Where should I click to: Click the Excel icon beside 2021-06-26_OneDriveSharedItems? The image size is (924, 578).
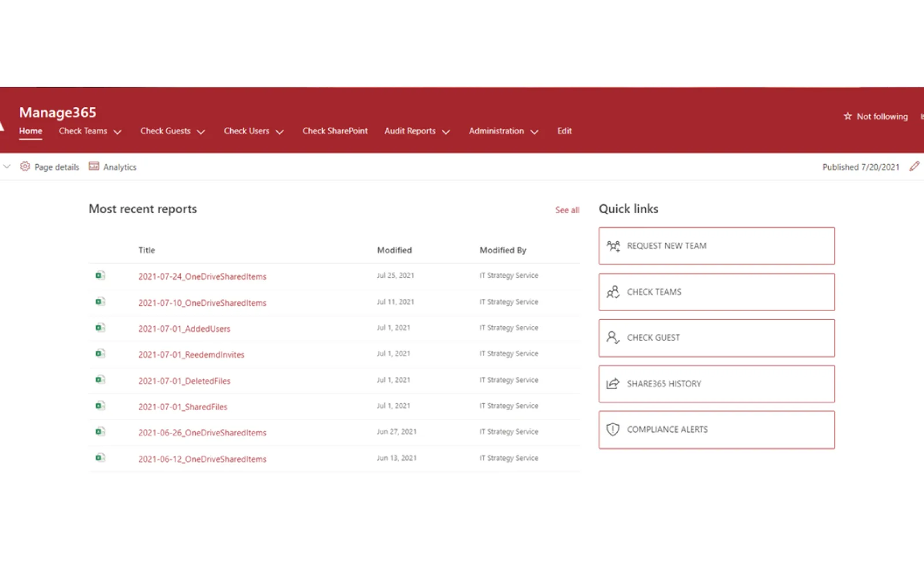pos(100,432)
